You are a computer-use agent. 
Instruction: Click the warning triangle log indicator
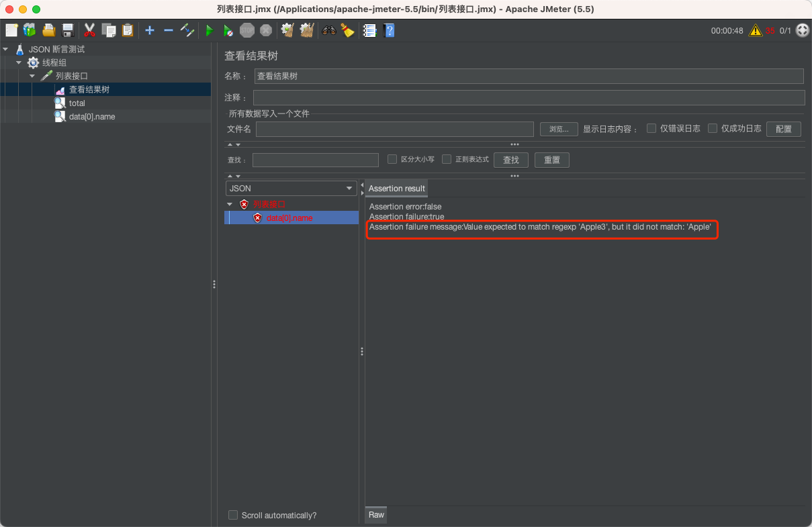pyautogui.click(x=755, y=30)
